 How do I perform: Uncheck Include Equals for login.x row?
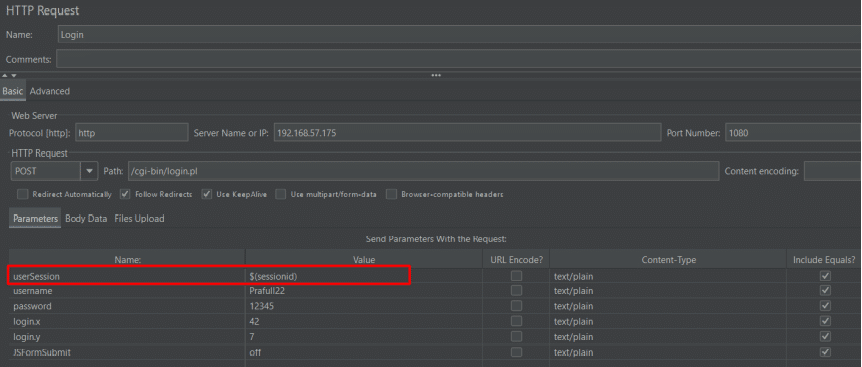(x=825, y=321)
